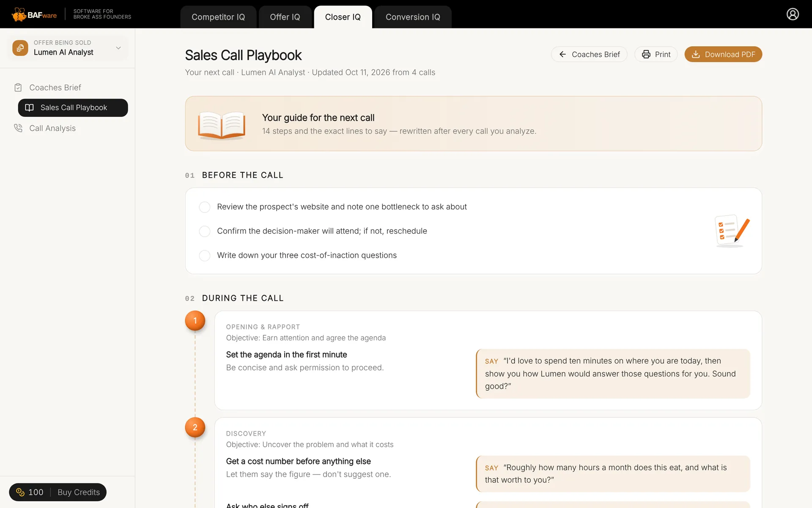812x508 pixels.
Task: Switch to the Offer IQ tab
Action: click(x=285, y=17)
